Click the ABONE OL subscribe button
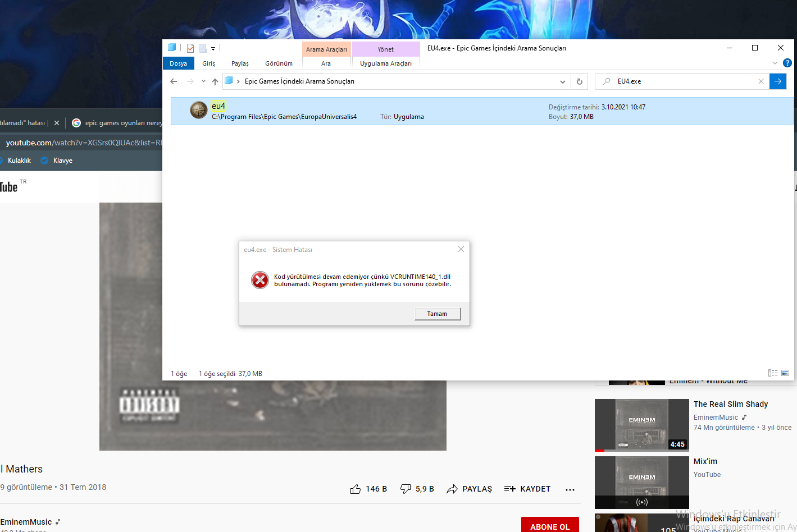 [550, 526]
